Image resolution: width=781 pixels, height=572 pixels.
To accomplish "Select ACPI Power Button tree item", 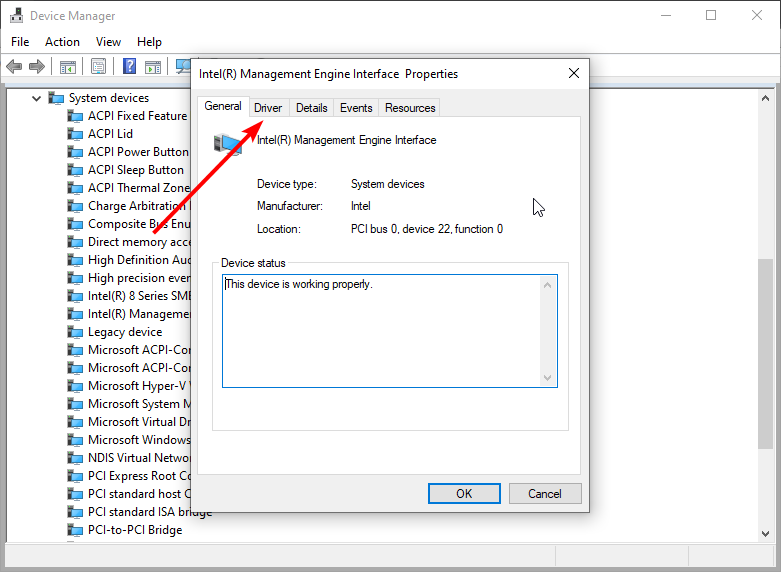I will pos(138,152).
